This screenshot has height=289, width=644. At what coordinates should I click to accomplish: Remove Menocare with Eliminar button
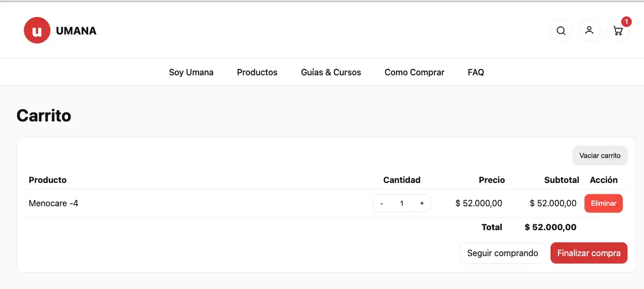[x=603, y=203]
